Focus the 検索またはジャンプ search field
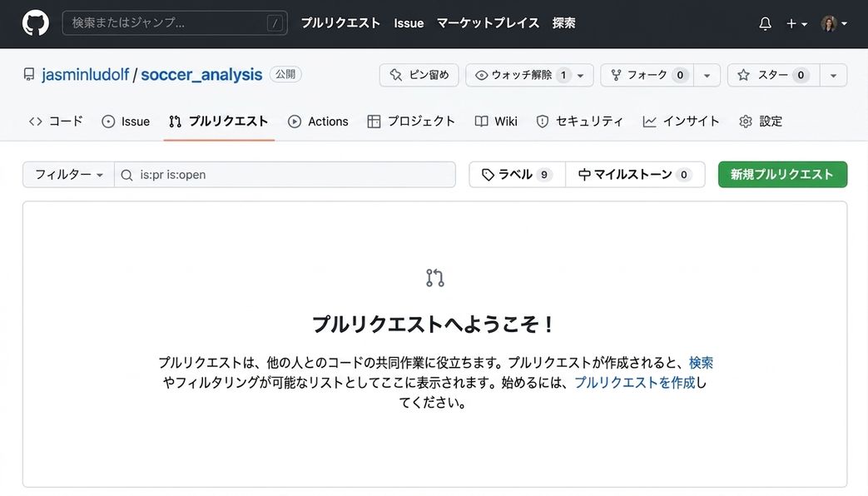 click(175, 22)
